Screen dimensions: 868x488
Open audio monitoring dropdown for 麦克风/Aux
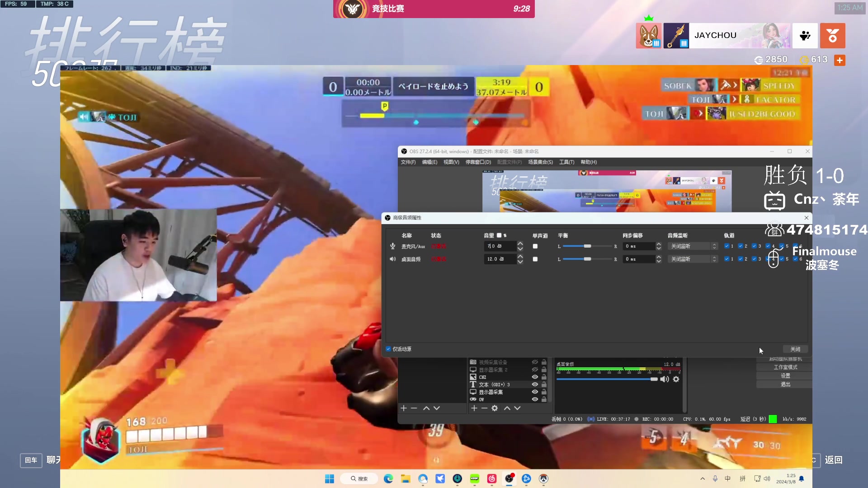click(x=692, y=246)
